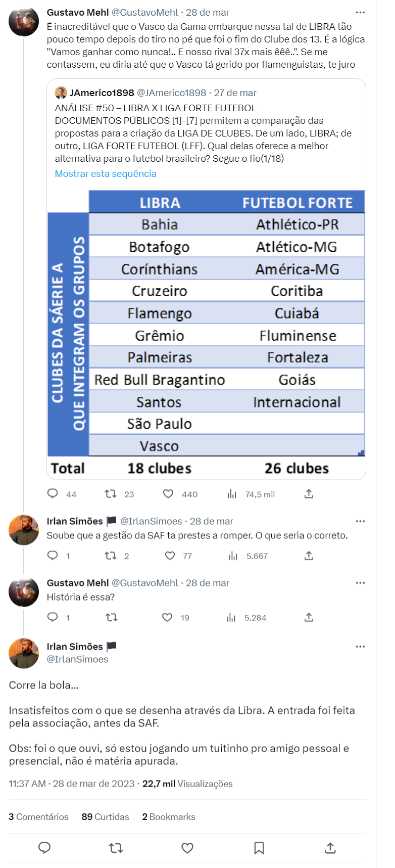The height and width of the screenshot is (868, 395).
Task: View analytics showing 74,5 mil views
Action: (232, 494)
